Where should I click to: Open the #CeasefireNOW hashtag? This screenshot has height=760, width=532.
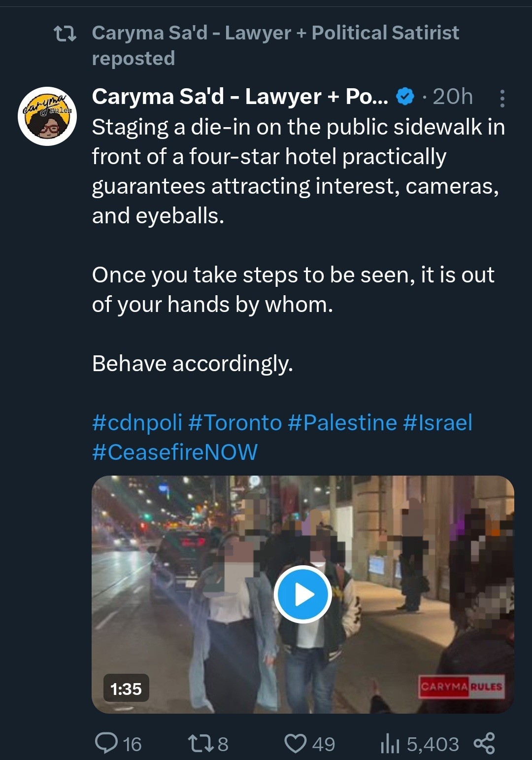[174, 452]
